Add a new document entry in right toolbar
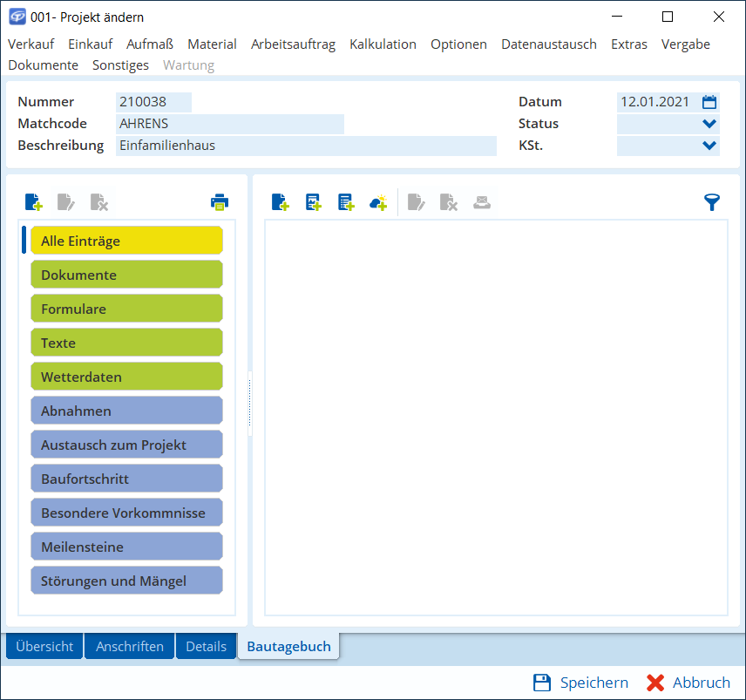 [281, 202]
